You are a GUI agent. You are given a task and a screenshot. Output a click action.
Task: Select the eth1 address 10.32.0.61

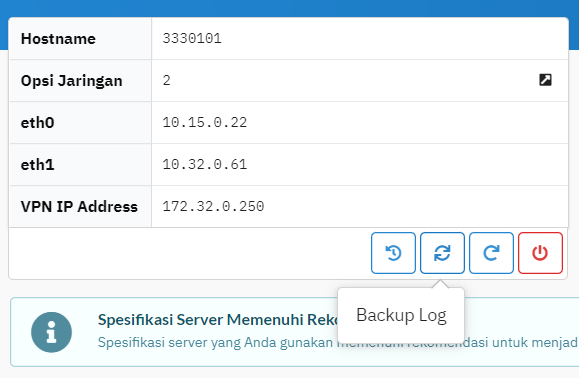[x=205, y=165]
